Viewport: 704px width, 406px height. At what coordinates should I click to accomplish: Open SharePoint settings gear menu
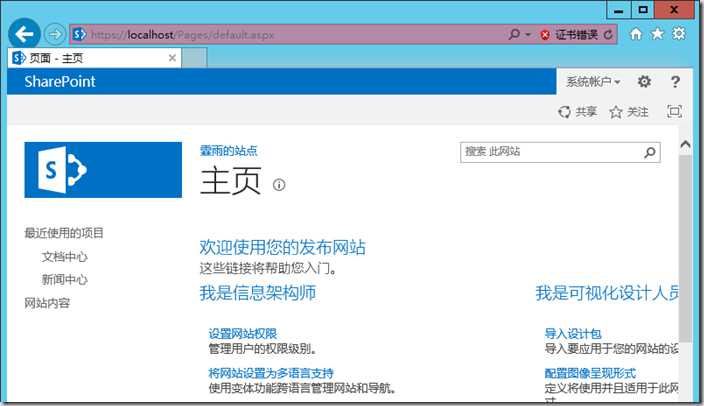coord(644,81)
